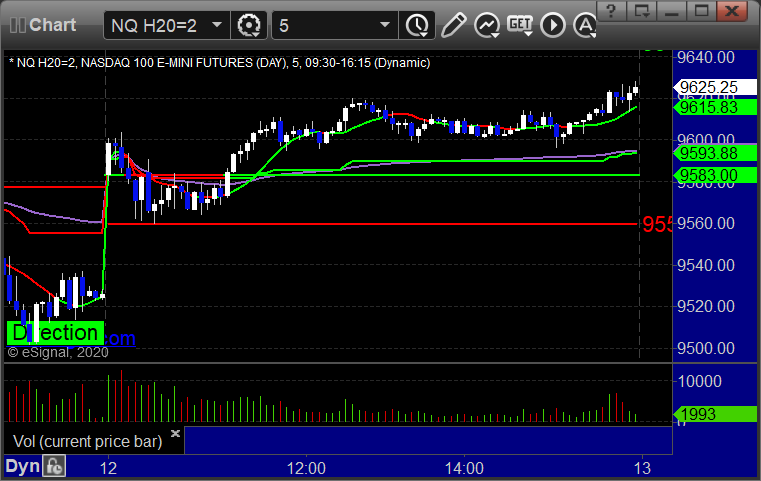The image size is (761, 481).
Task: Click the date 13 time axis label
Action: tap(642, 468)
